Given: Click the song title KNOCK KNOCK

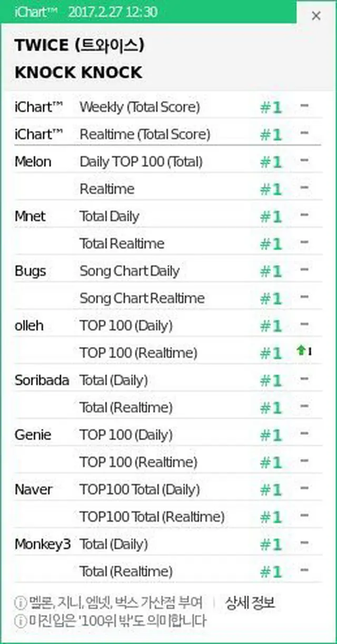Looking at the screenshot, I should coord(78,73).
